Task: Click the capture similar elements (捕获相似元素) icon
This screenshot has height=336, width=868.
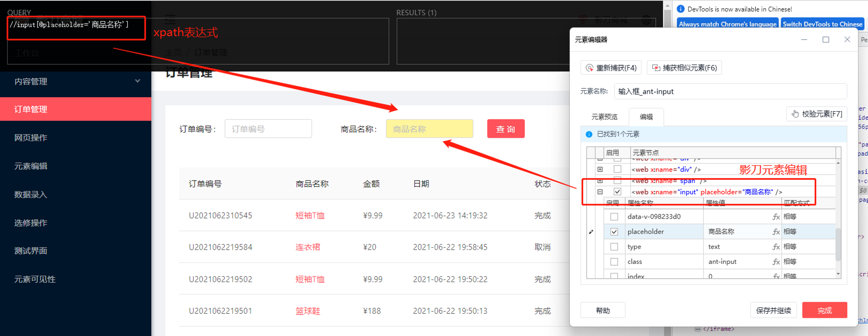Action: (x=656, y=68)
